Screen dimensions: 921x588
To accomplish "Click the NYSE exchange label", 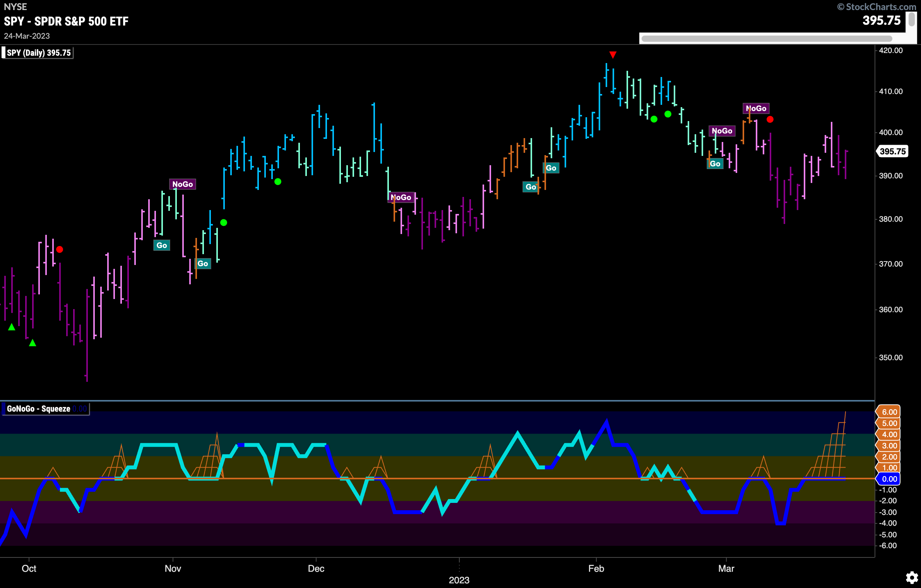I will click(15, 7).
